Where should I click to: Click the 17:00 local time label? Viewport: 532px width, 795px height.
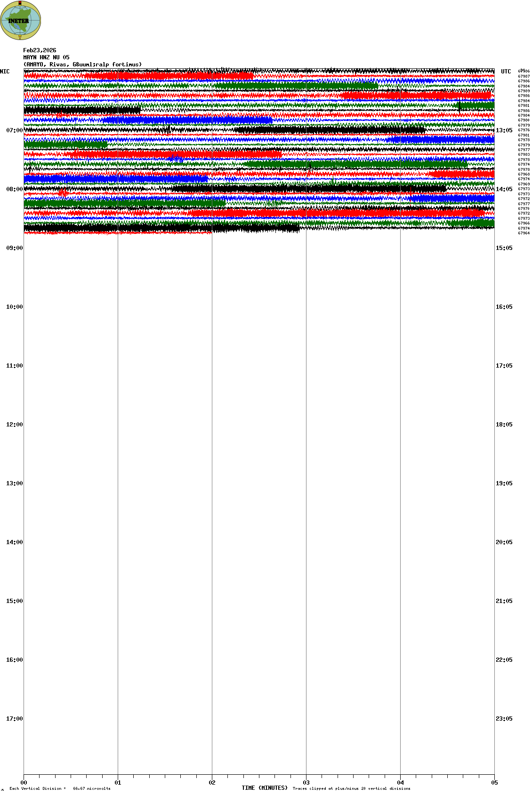pos(14,719)
